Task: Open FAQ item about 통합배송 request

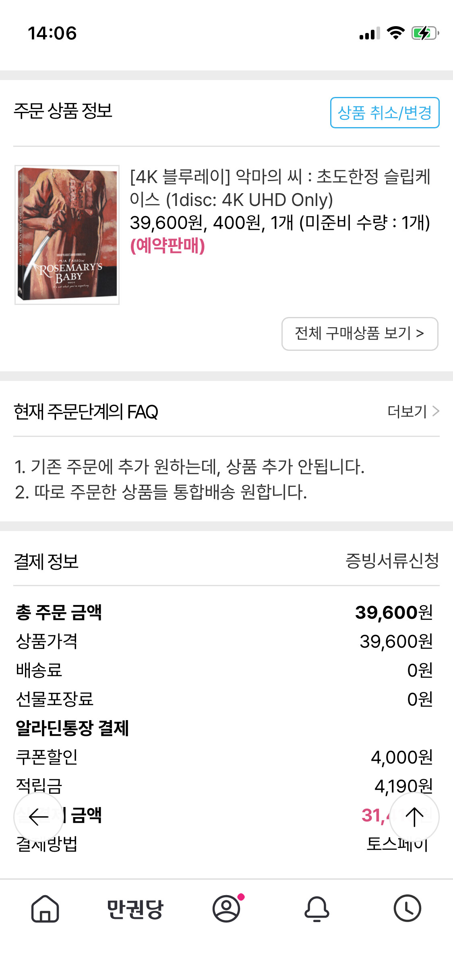Action: click(161, 492)
